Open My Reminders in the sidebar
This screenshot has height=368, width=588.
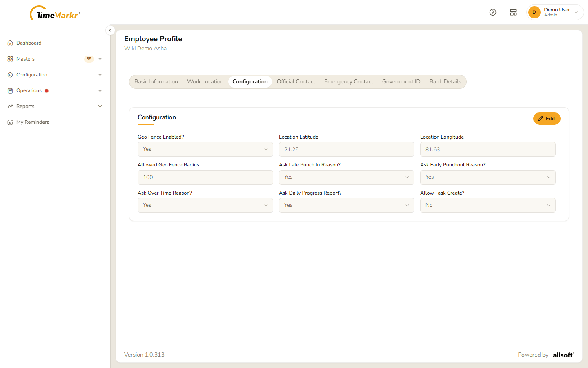33,122
